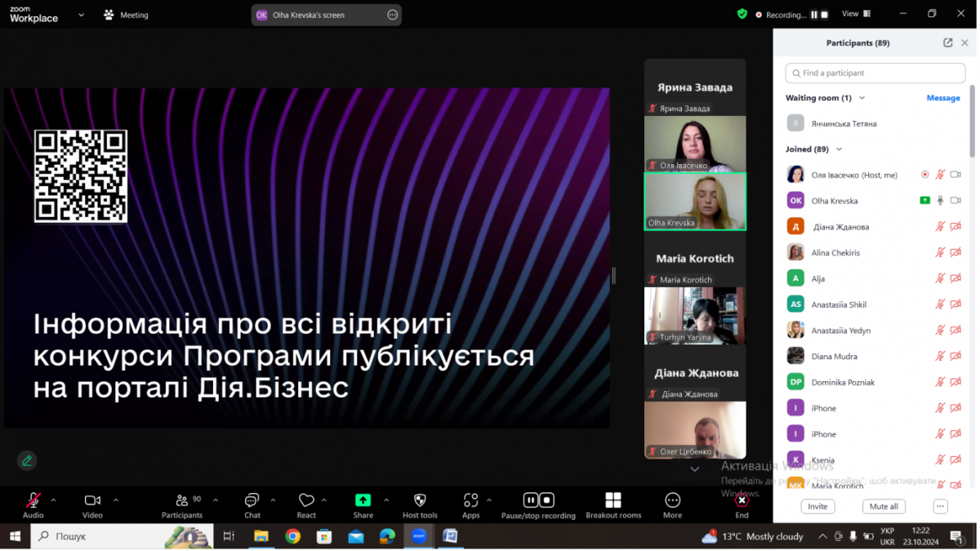Open the Audio options caret
Viewport: 980px width, 551px height.
(x=54, y=500)
